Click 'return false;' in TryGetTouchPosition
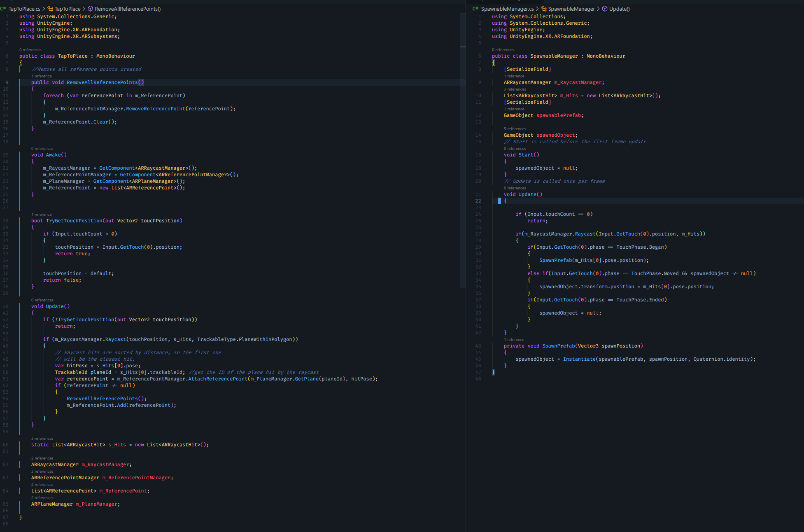This screenshot has height=532, width=804. coord(62,280)
